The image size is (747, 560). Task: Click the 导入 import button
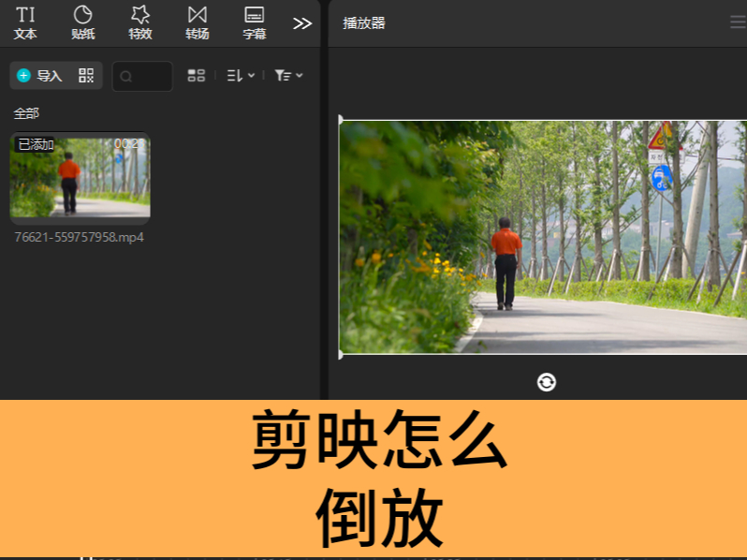tap(39, 75)
